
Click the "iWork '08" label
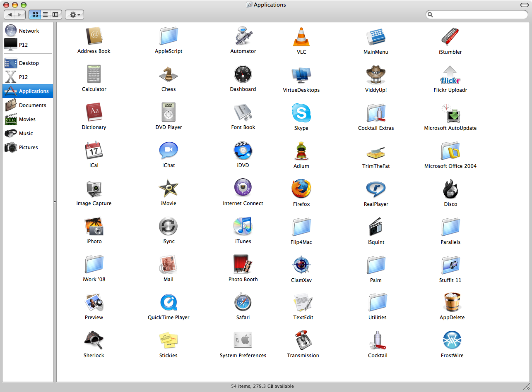pyautogui.click(x=94, y=280)
